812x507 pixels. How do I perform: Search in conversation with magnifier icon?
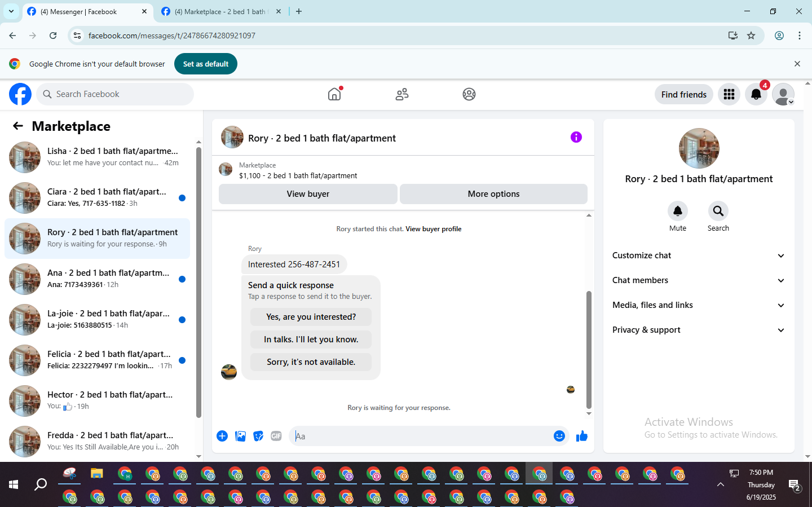click(x=718, y=211)
